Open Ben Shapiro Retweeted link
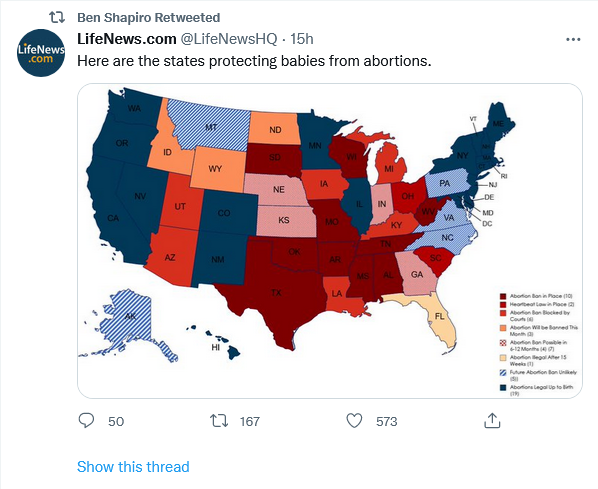The width and height of the screenshot is (598, 489). pyautogui.click(x=149, y=18)
